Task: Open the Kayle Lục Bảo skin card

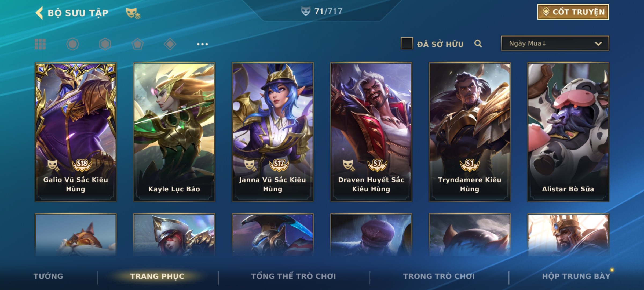Action: (x=174, y=132)
